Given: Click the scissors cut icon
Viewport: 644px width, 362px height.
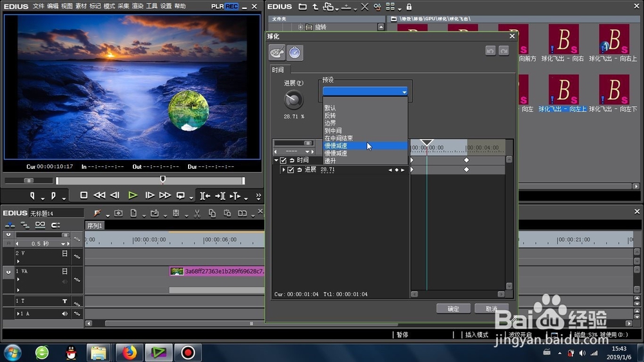Looking at the screenshot, I should 197,213.
